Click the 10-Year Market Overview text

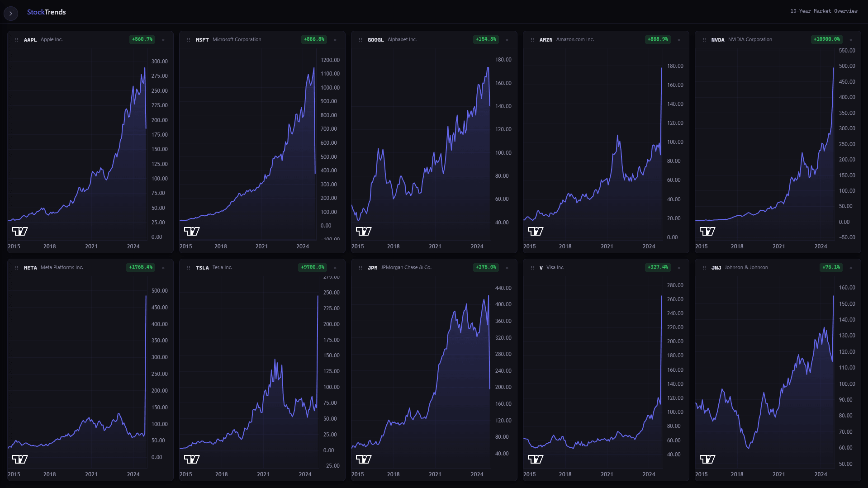click(x=824, y=11)
